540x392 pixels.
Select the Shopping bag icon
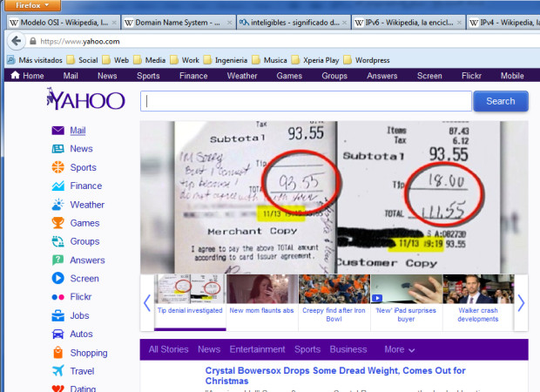coord(57,353)
